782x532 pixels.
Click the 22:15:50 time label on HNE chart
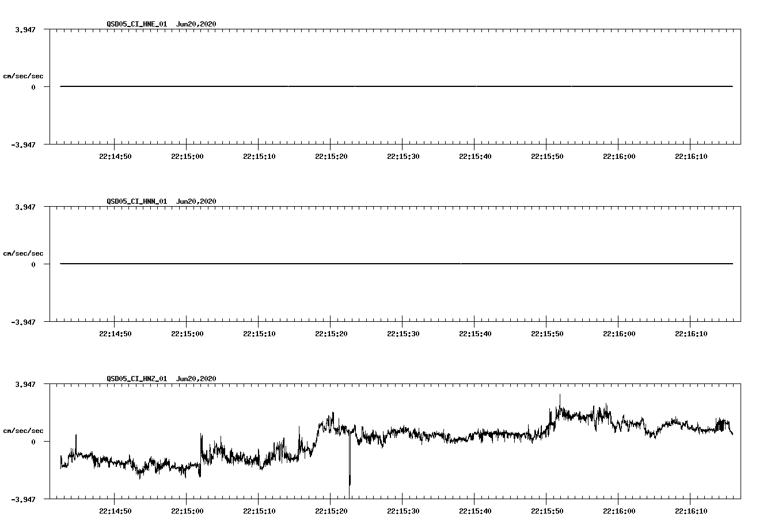click(547, 157)
